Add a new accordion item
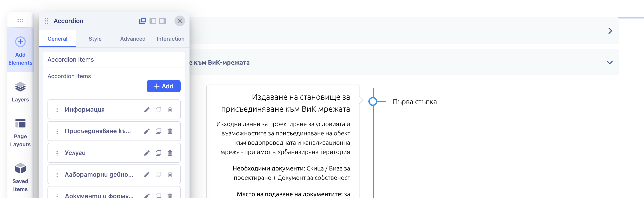 coord(164,86)
